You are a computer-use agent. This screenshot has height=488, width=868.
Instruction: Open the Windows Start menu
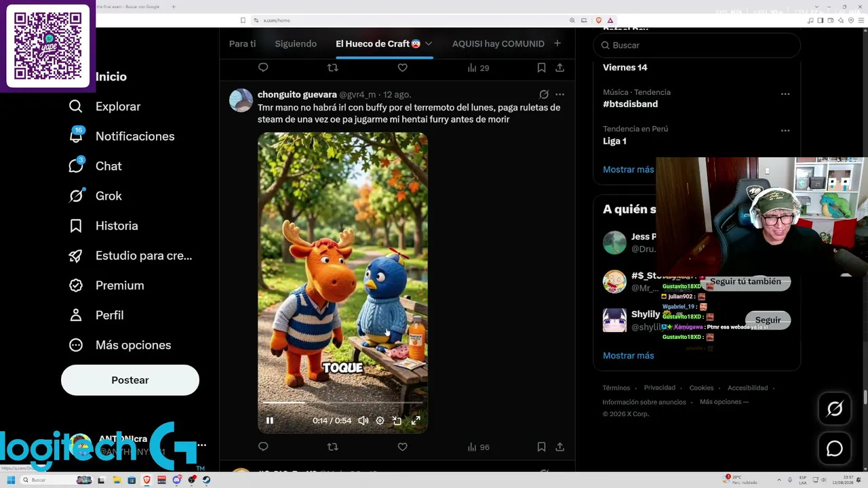click(x=11, y=480)
